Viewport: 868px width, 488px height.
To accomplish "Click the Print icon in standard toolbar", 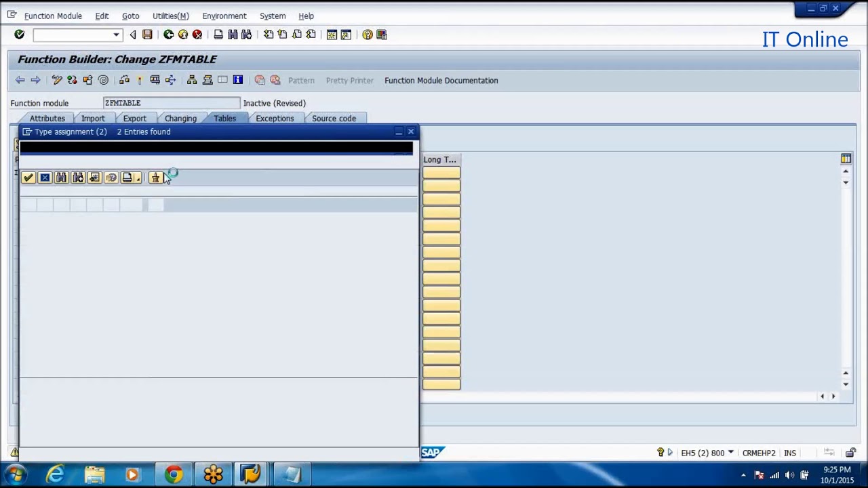I will tap(218, 35).
